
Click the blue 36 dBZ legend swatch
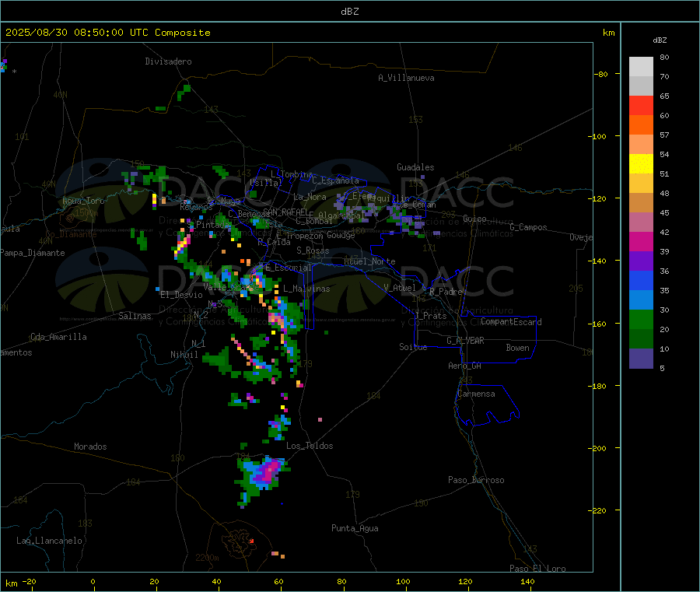click(641, 280)
